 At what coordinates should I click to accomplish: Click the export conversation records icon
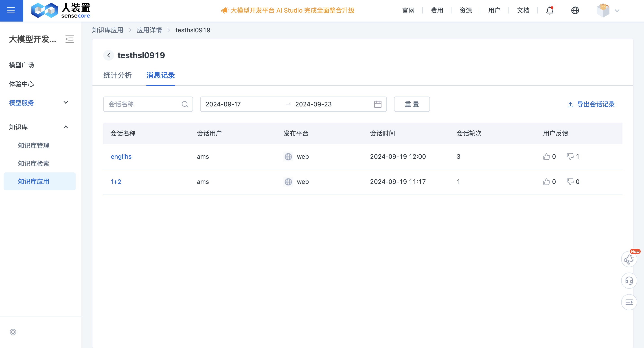tap(572, 105)
